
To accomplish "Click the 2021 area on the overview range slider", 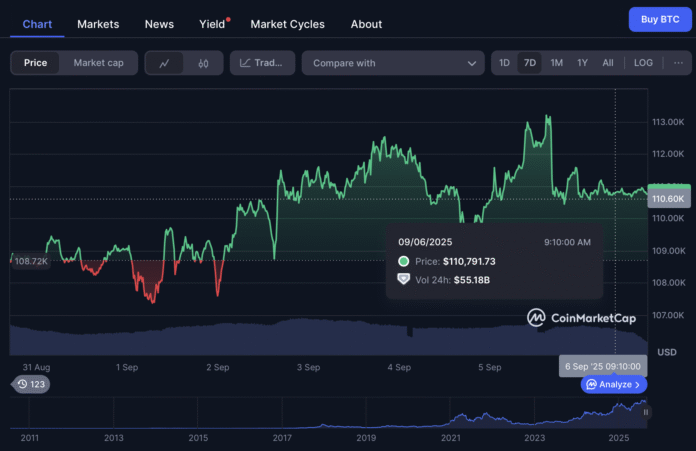I will point(451,438).
